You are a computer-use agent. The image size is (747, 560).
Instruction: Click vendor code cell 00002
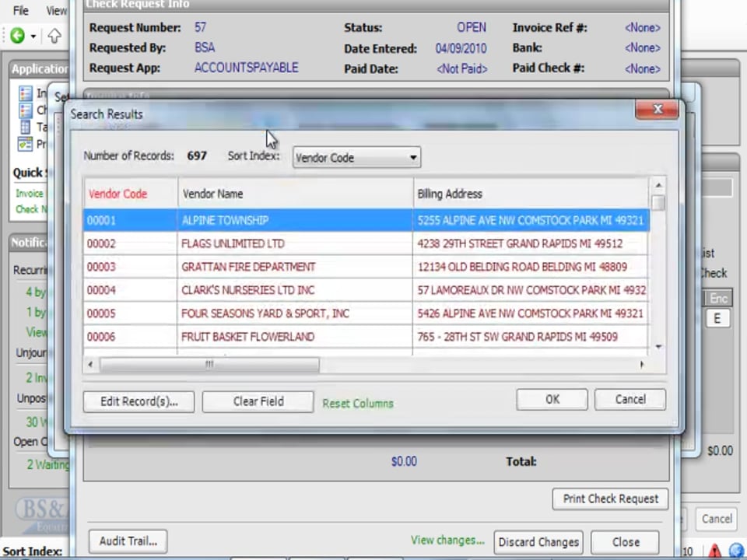click(x=130, y=243)
